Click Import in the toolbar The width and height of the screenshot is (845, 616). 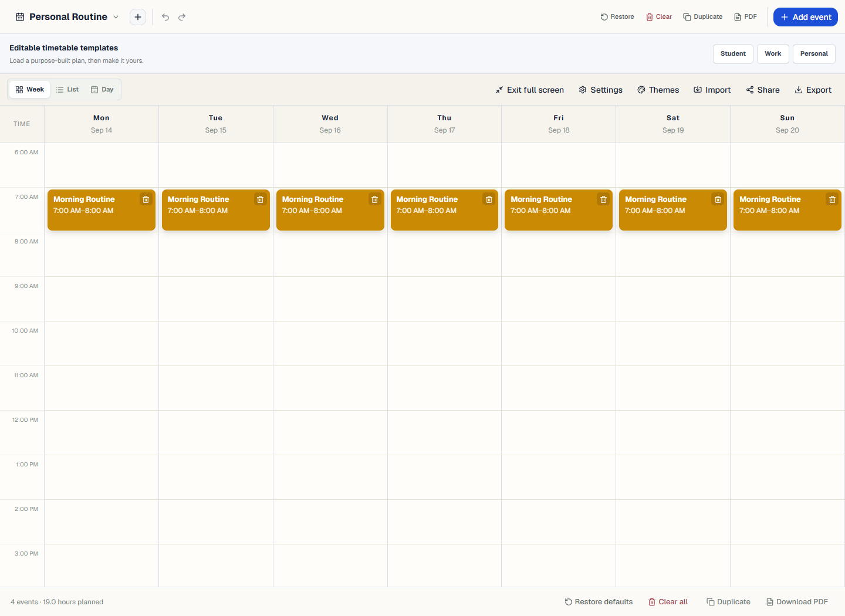pos(712,90)
